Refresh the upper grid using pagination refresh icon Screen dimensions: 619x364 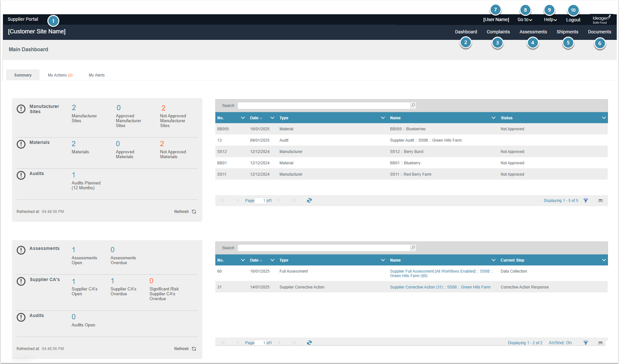coord(309,201)
